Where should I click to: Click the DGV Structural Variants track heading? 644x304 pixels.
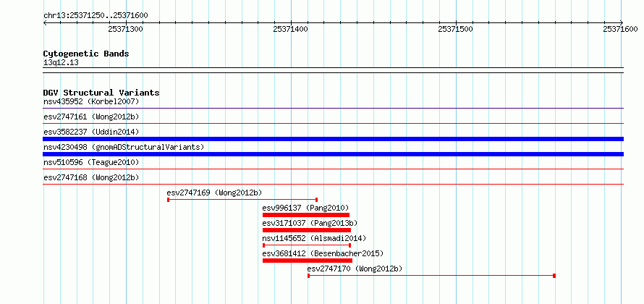pyautogui.click(x=101, y=93)
